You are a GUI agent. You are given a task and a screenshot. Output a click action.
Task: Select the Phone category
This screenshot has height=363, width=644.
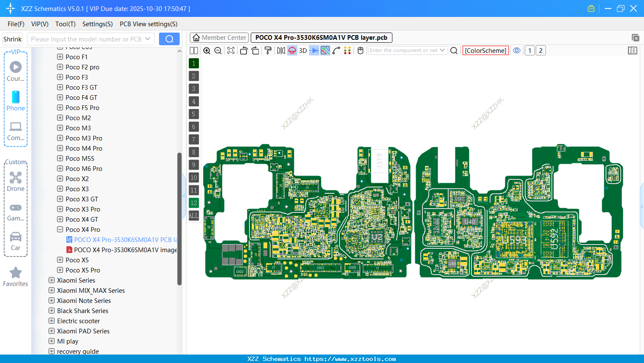(x=16, y=101)
